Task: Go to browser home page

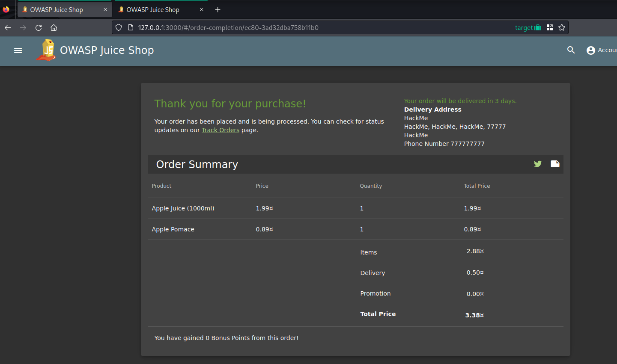Action: tap(54, 27)
